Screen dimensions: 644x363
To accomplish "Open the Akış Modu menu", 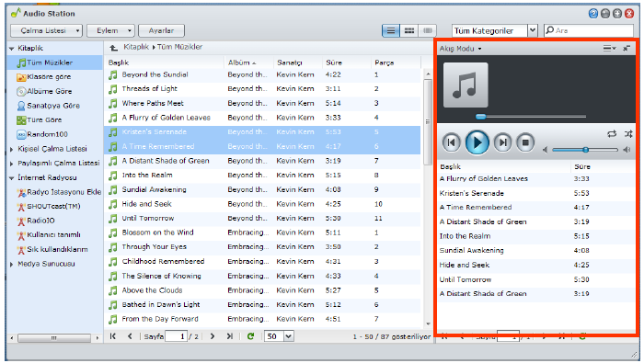I will [x=460, y=49].
